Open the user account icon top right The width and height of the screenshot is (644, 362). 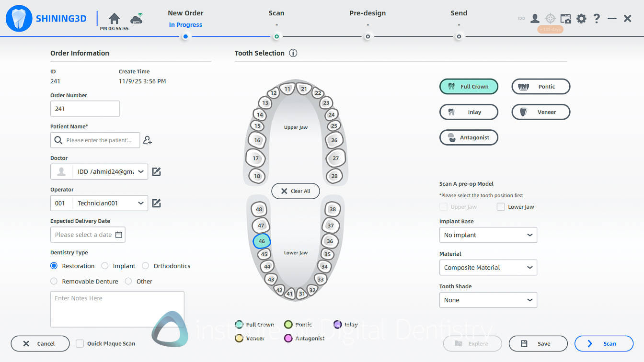coord(535,18)
